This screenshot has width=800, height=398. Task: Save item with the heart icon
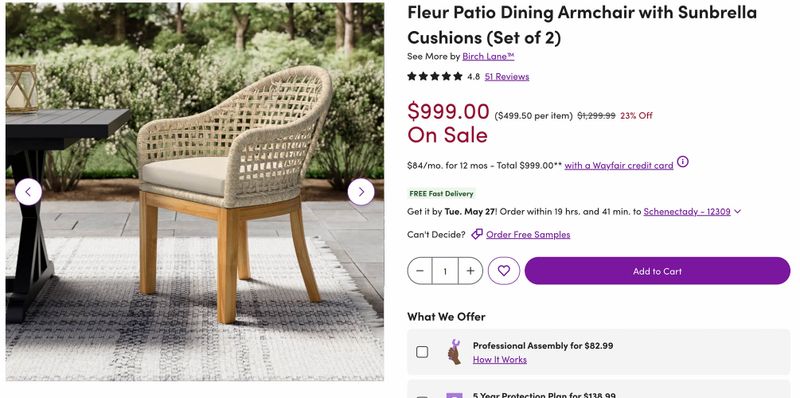coord(504,271)
